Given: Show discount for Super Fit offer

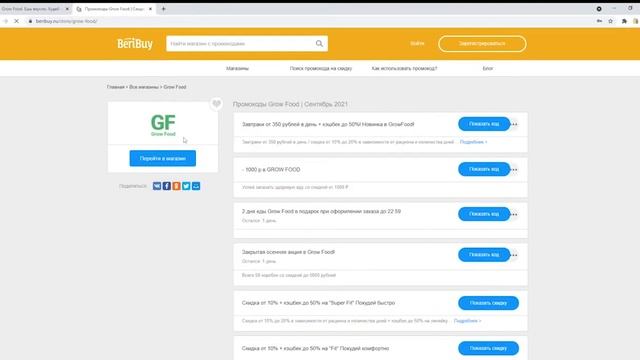Looking at the screenshot, I should point(488,303).
